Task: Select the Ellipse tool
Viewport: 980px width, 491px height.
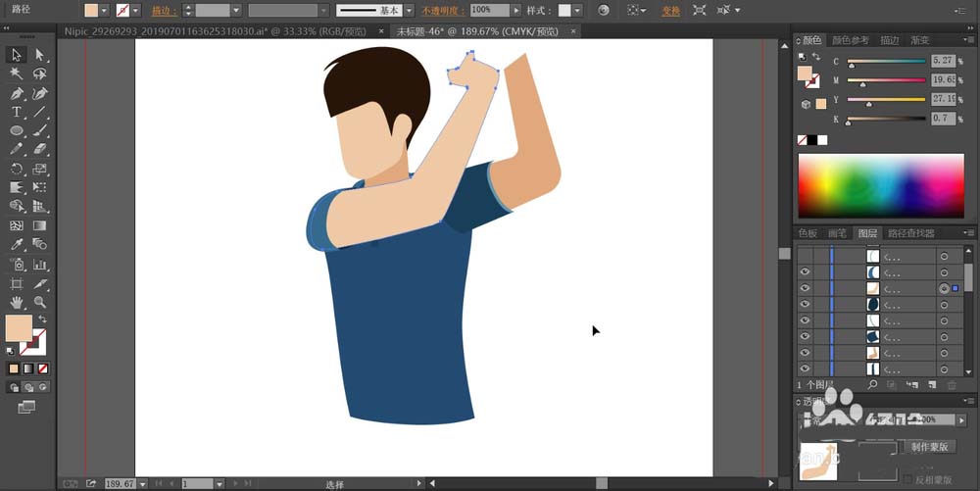Action: (17, 130)
